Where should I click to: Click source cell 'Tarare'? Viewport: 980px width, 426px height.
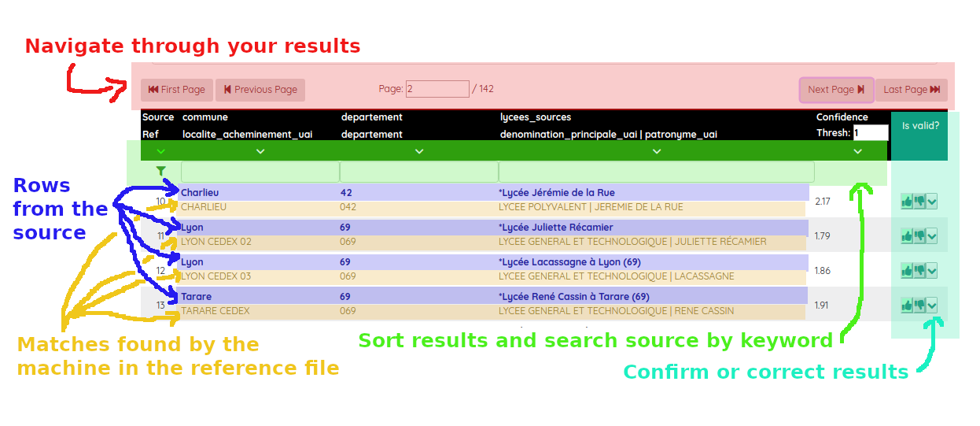pyautogui.click(x=196, y=297)
